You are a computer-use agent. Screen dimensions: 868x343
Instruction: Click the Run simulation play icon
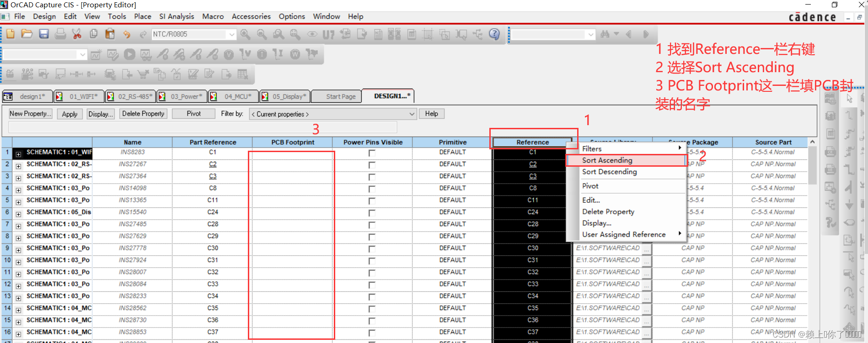coord(129,55)
